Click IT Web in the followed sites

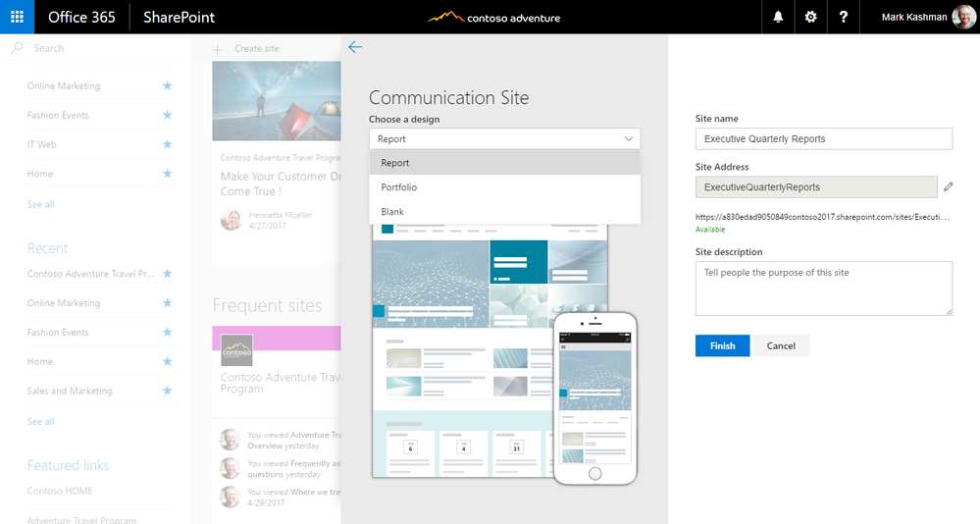tap(41, 144)
